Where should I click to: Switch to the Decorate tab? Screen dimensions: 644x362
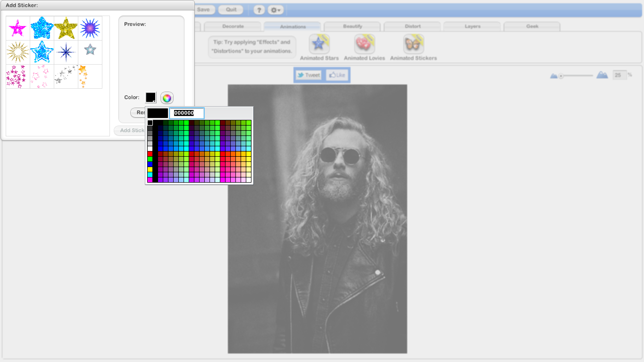[x=232, y=26]
